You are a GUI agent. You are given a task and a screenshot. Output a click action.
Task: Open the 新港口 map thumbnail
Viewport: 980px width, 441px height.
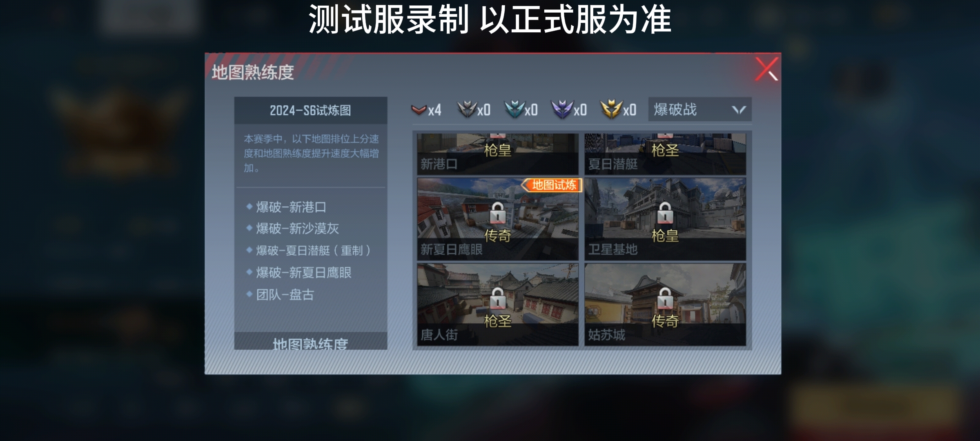(x=498, y=154)
